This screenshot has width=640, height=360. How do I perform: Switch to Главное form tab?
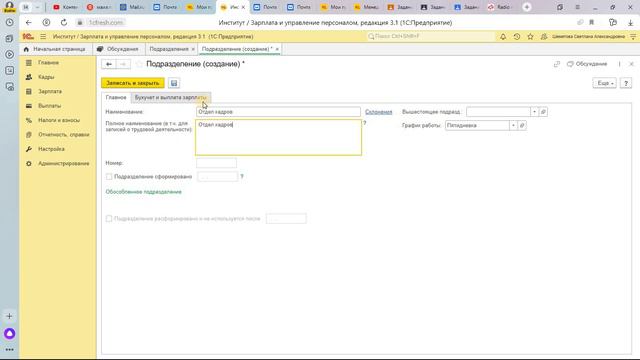116,98
